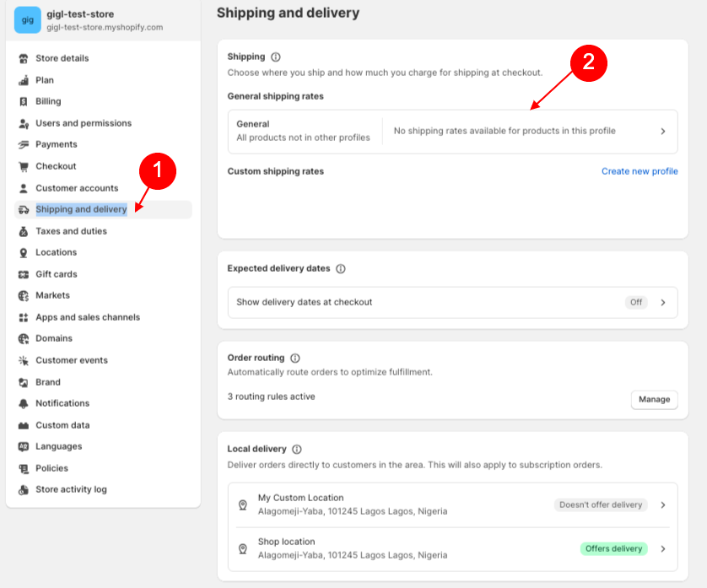Click the Gift cards icon
The height and width of the screenshot is (588, 707).
24,274
